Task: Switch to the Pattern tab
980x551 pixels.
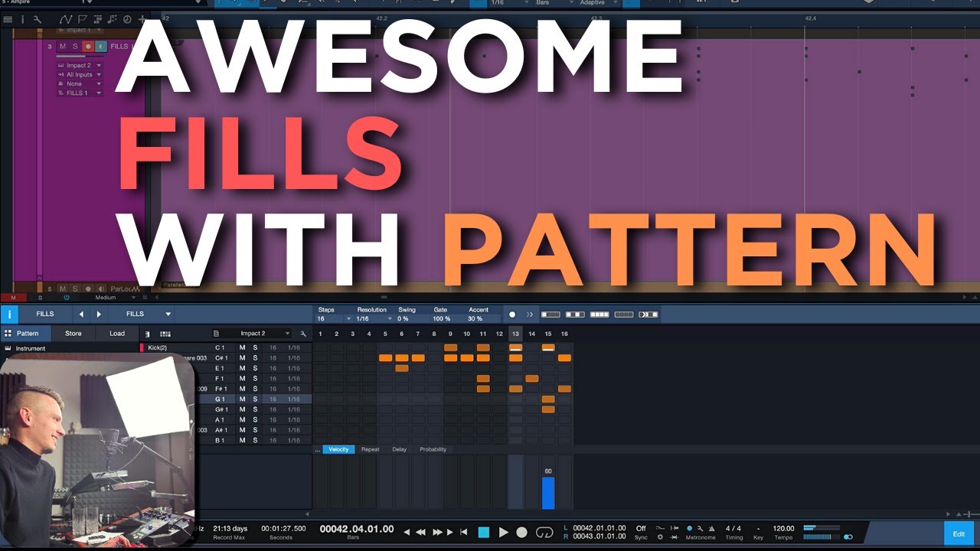Action: [x=26, y=334]
